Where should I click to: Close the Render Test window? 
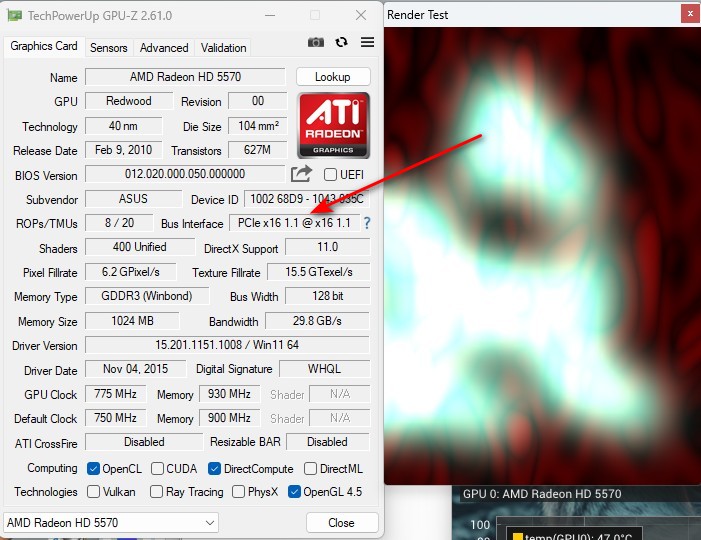(690, 14)
